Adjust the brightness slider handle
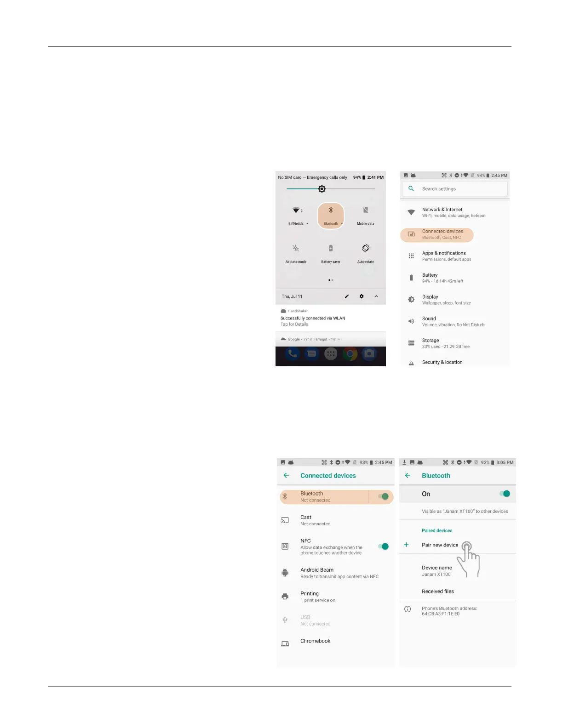The height and width of the screenshot is (728, 563). pos(322,189)
